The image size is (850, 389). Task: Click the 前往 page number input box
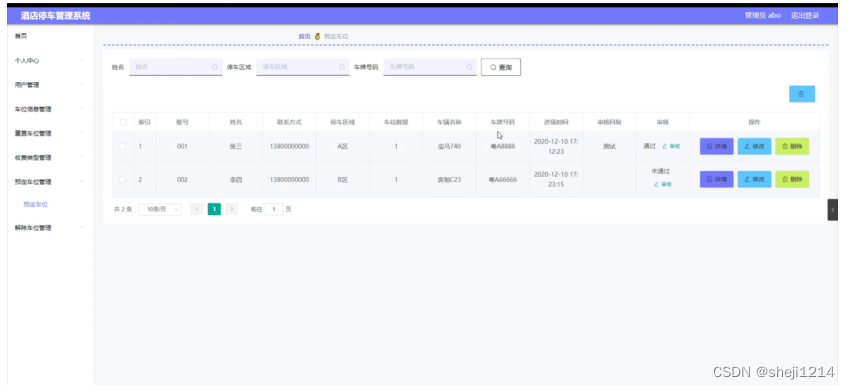point(274,209)
